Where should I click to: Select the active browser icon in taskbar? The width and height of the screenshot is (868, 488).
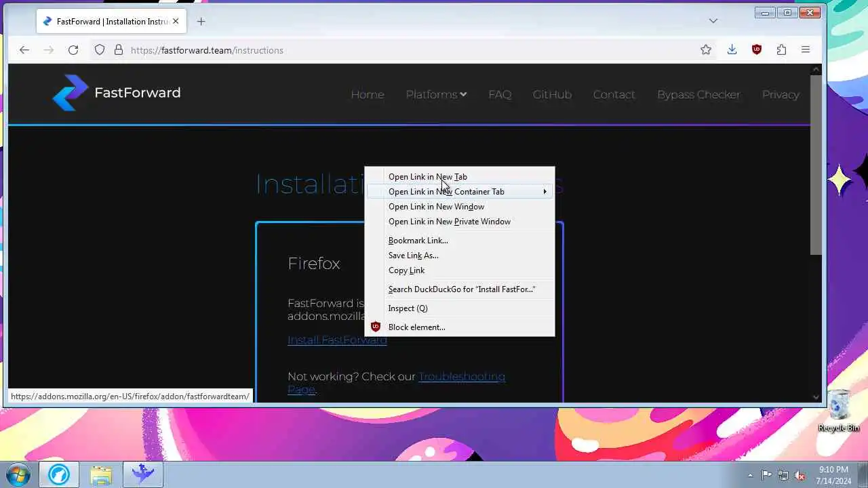(x=143, y=474)
